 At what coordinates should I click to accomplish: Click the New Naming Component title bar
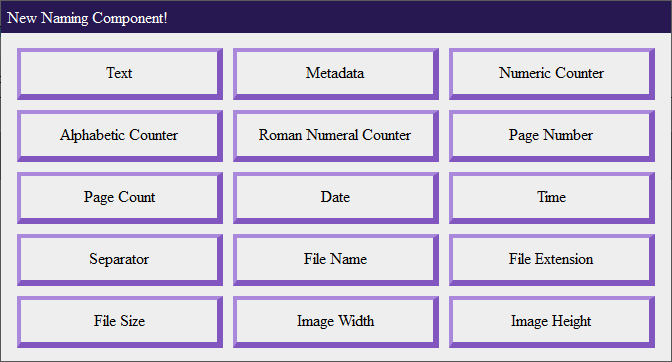pos(336,17)
